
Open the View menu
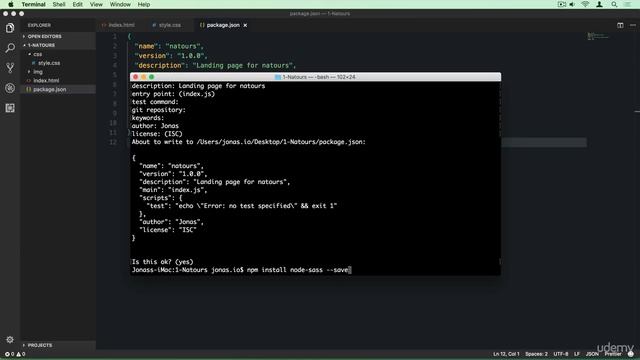pos(96,4)
